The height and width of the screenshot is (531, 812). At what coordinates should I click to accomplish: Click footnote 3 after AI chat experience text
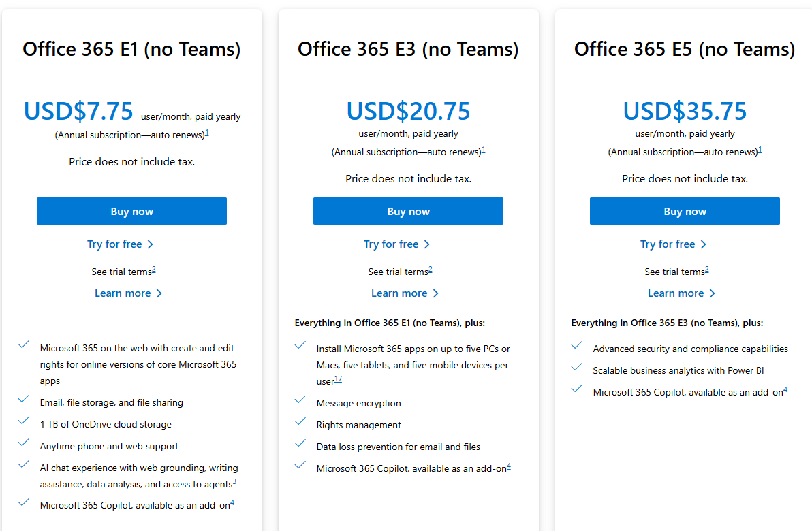[234, 482]
